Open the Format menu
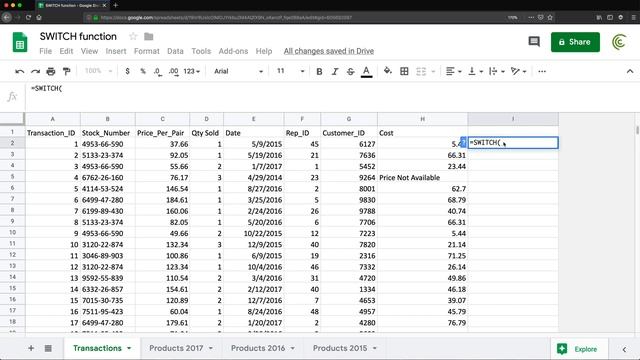This screenshot has height=360, width=640. [147, 51]
